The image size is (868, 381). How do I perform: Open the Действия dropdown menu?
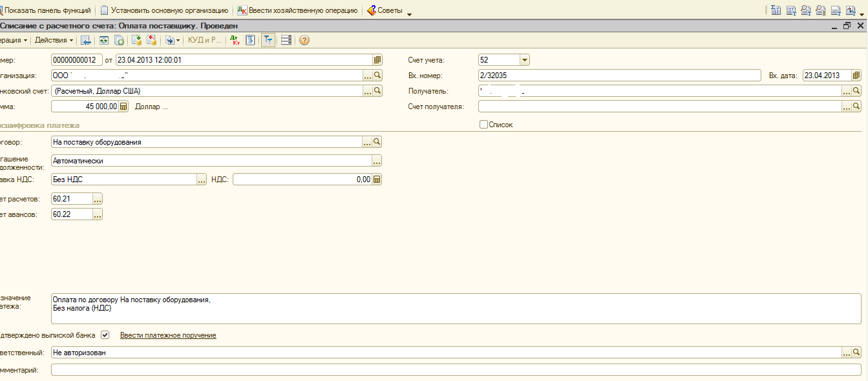tap(54, 40)
